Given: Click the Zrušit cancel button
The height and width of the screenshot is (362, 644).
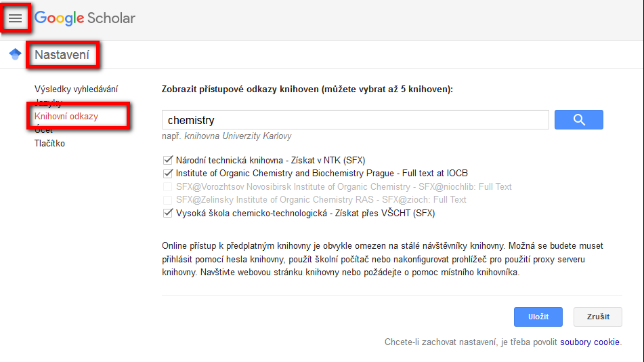Looking at the screenshot, I should coord(597,317).
